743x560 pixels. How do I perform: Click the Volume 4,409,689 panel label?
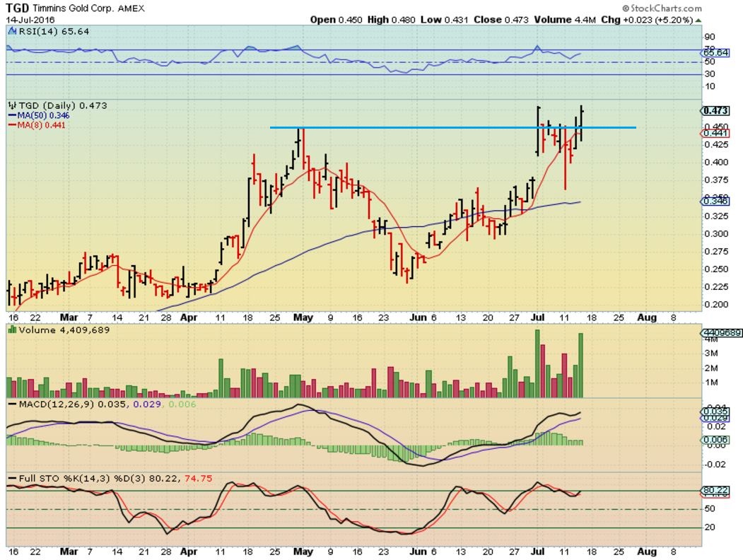coord(64,329)
